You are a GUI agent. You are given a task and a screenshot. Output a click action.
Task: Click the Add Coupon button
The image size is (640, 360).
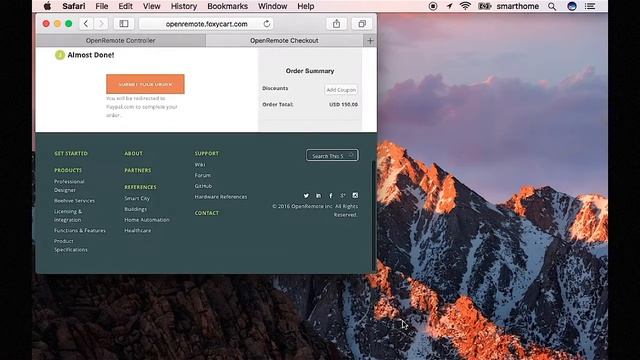click(341, 89)
